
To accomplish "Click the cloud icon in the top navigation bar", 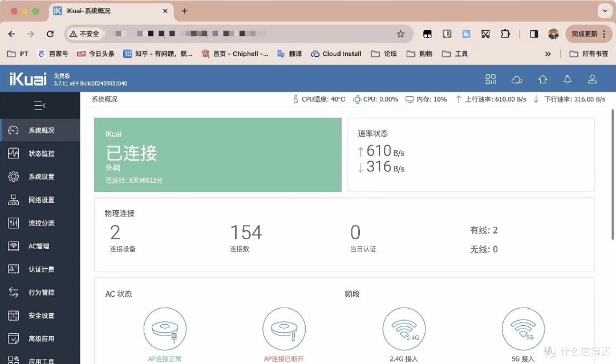I will click(517, 79).
